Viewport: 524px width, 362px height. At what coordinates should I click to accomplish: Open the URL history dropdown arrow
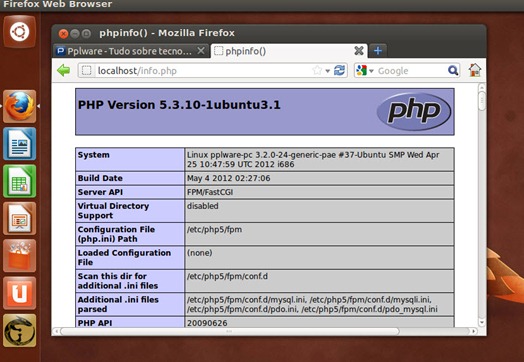pyautogui.click(x=328, y=71)
